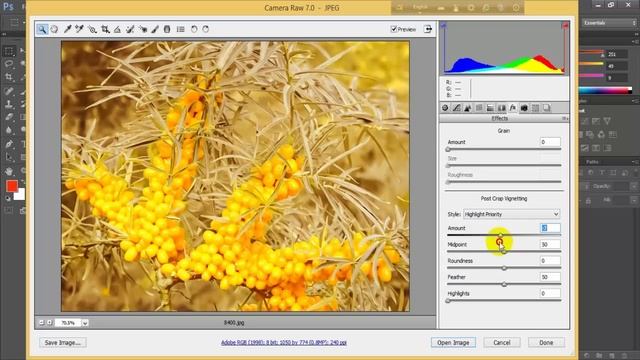640x360 pixels.
Task: Open workflow options link Adobe RGB
Action: pyautogui.click(x=284, y=342)
